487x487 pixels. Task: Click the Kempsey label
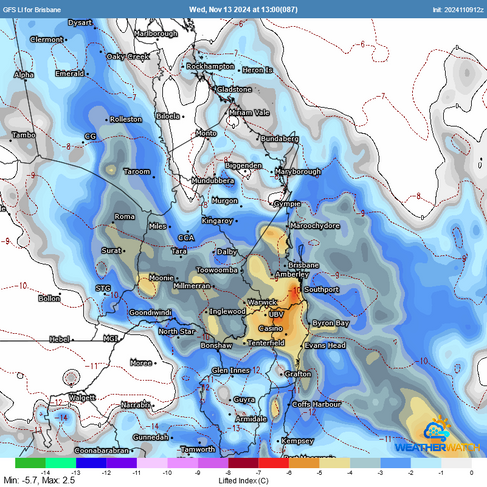click(x=297, y=441)
